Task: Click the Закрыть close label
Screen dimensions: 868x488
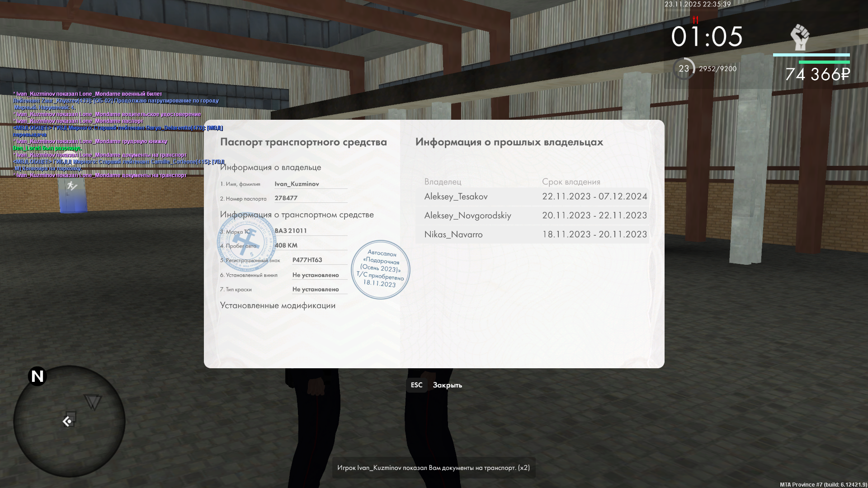Action: tap(447, 385)
